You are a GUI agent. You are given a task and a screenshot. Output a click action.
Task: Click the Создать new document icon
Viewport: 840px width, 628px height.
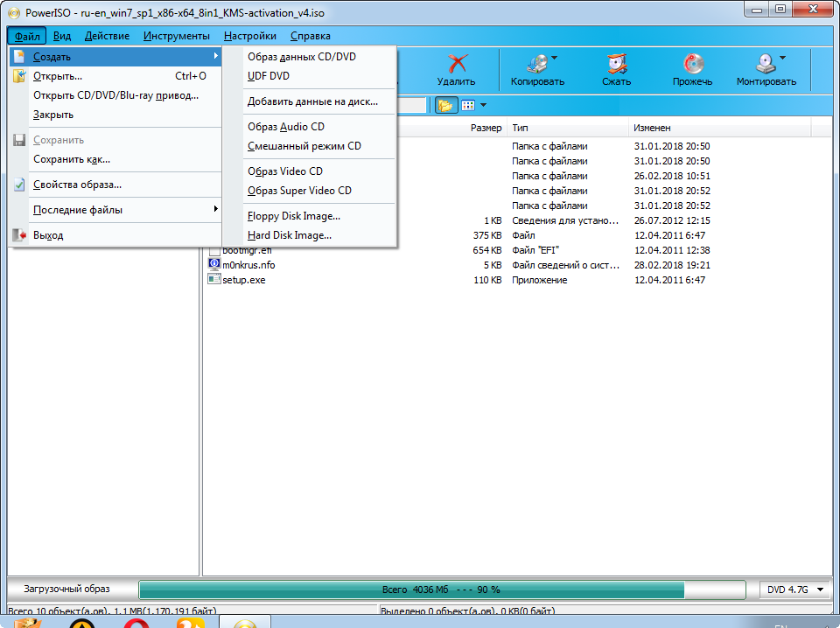[19, 56]
